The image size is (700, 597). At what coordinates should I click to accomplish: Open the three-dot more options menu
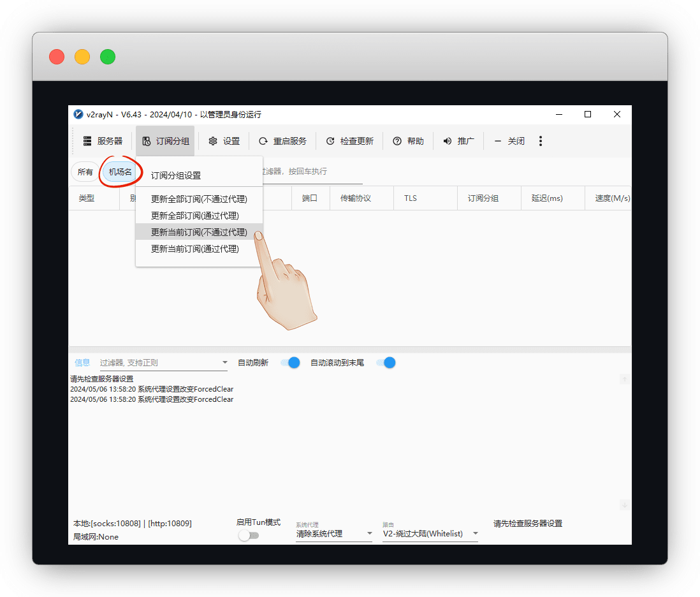point(541,141)
